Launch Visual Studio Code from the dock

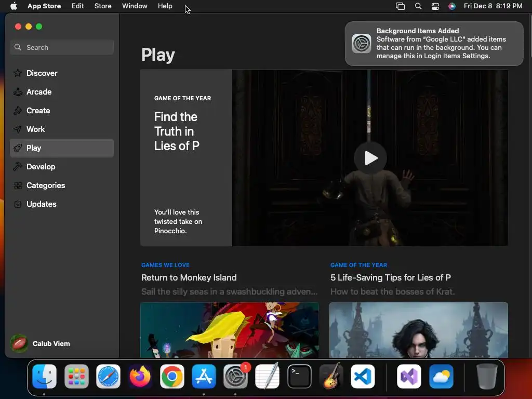[363, 376]
